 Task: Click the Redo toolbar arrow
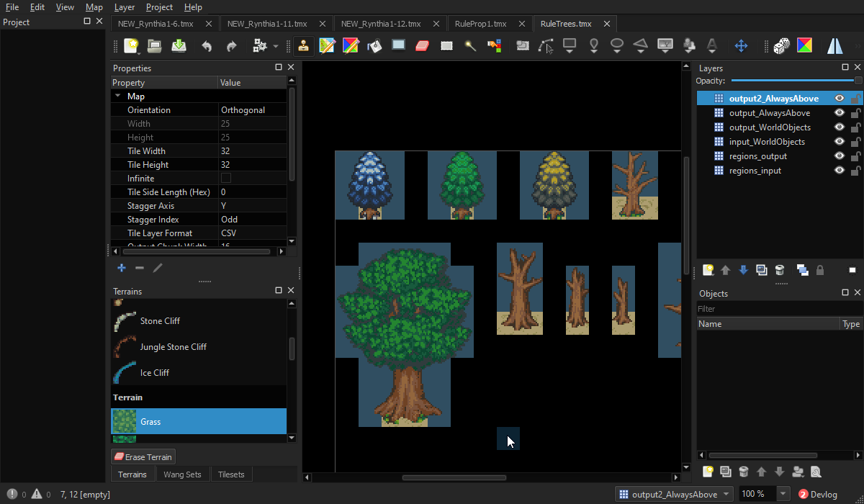tap(231, 46)
